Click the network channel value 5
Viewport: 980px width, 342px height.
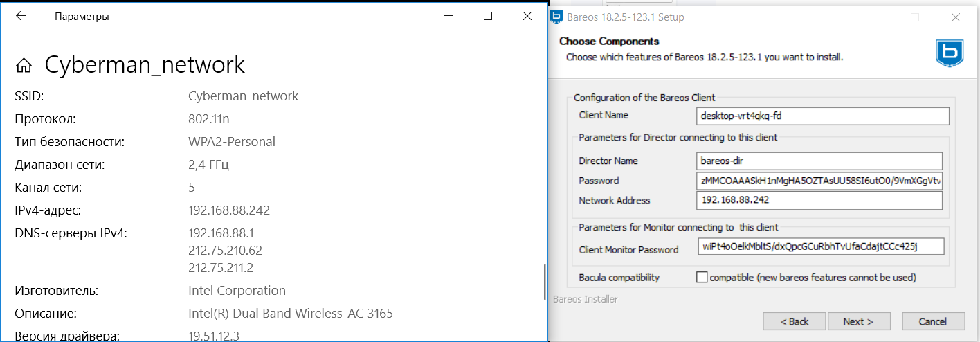tap(192, 188)
